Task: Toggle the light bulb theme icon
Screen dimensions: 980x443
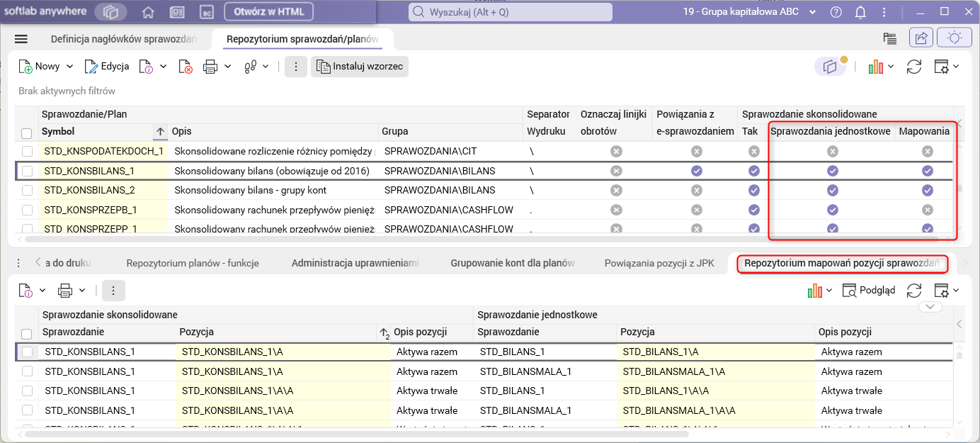Action: [x=954, y=38]
